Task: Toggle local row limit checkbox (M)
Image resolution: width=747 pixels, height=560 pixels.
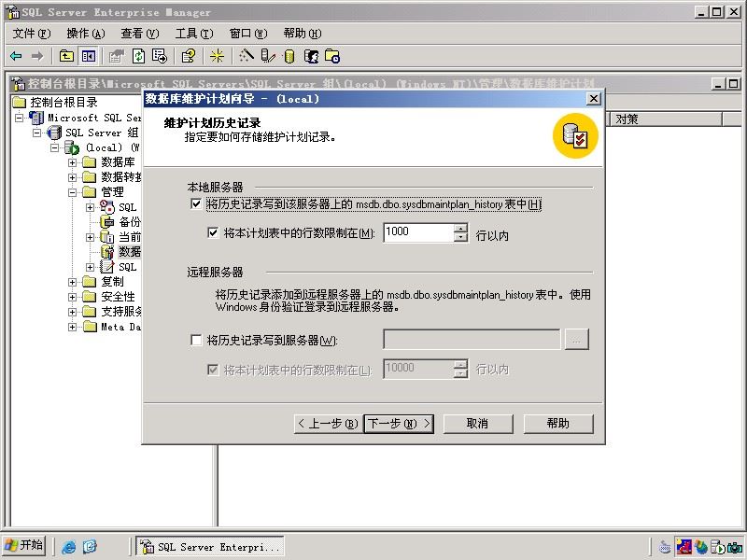Action: pyautogui.click(x=213, y=232)
